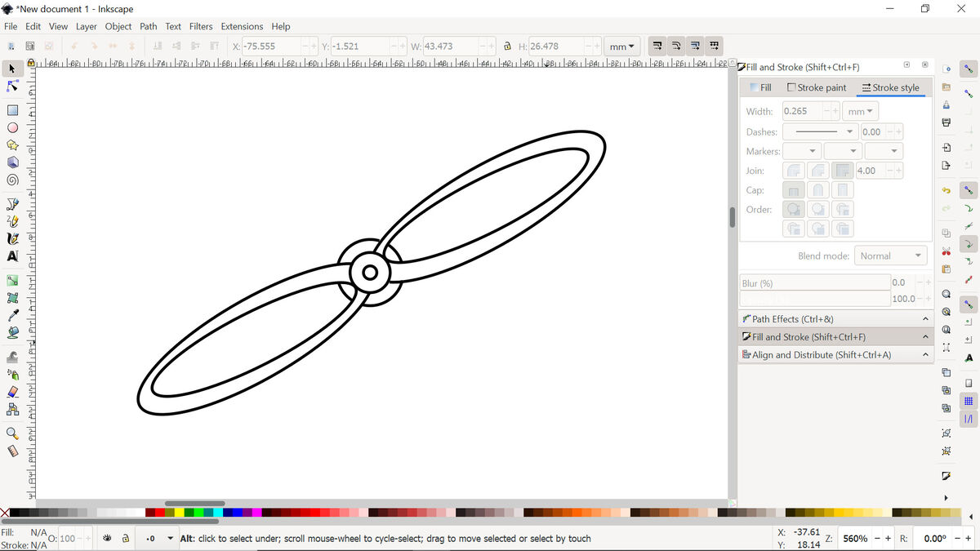Collapse the Align and Distribute panel

925,355
